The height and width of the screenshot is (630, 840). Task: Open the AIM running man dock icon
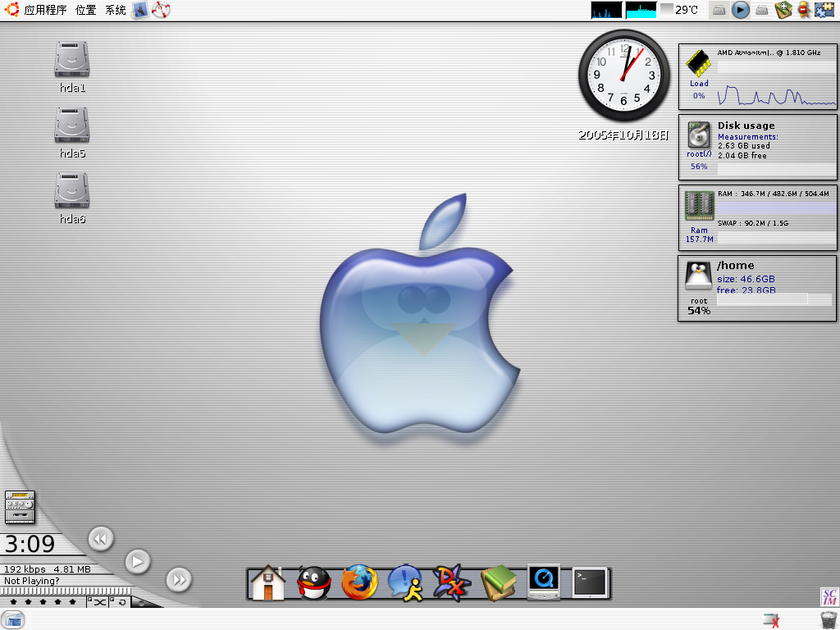click(405, 582)
